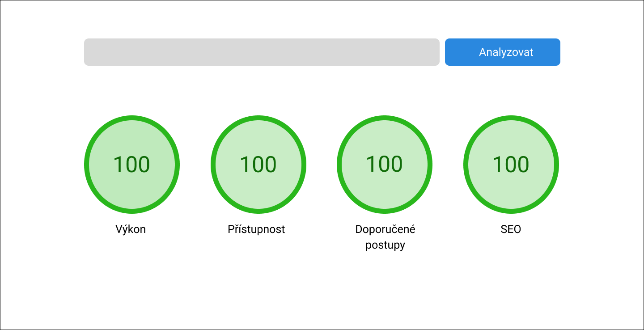Click the green ring of the SEO gauge
This screenshot has height=330, width=644.
[511, 118]
